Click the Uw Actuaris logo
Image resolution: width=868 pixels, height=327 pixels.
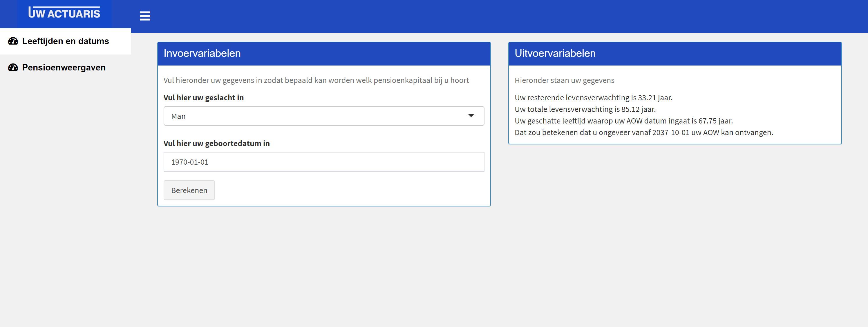tap(64, 13)
